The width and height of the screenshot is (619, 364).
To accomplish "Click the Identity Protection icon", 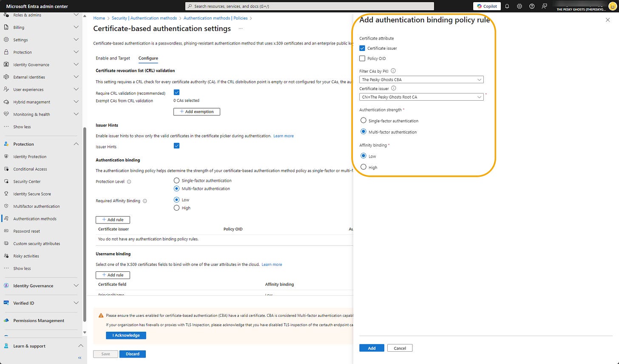I will 6,156.
